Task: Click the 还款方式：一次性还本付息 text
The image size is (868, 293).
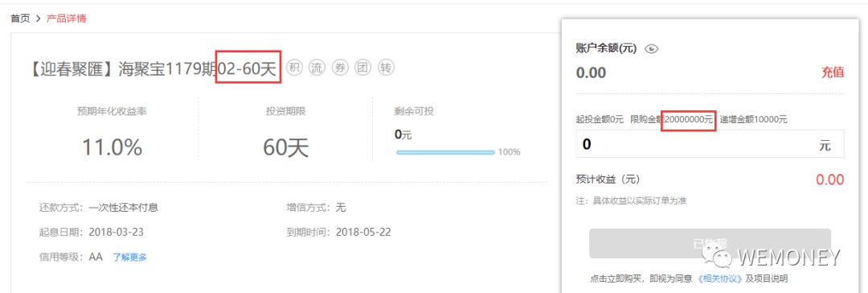Action: click(99, 208)
